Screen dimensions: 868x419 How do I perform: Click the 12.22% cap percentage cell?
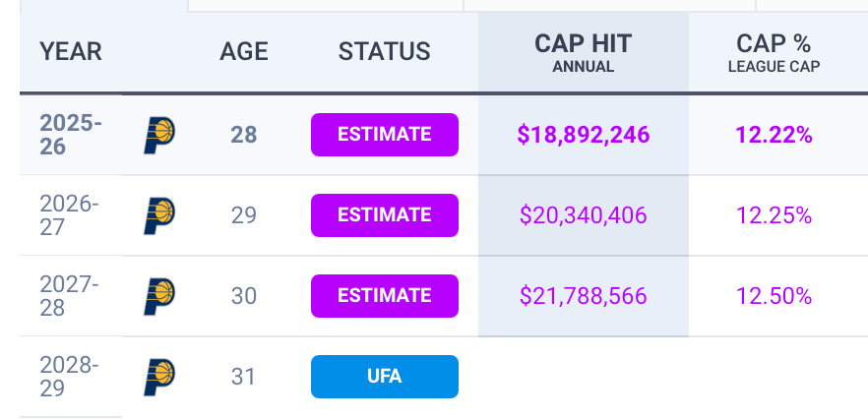774,135
